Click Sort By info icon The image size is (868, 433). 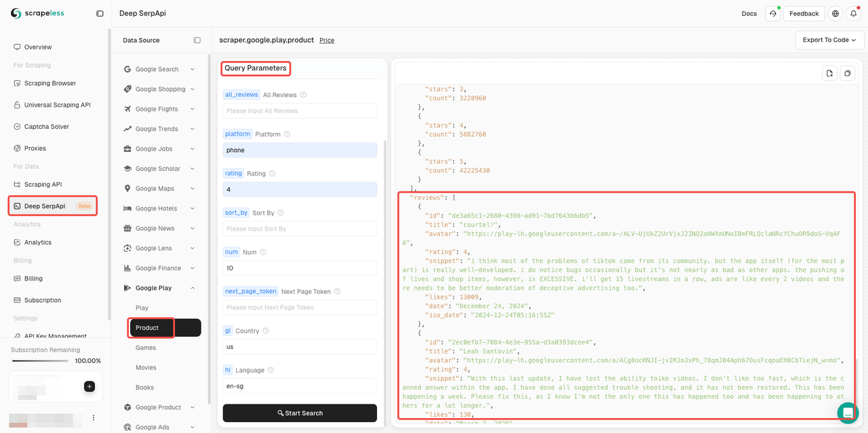coord(280,212)
